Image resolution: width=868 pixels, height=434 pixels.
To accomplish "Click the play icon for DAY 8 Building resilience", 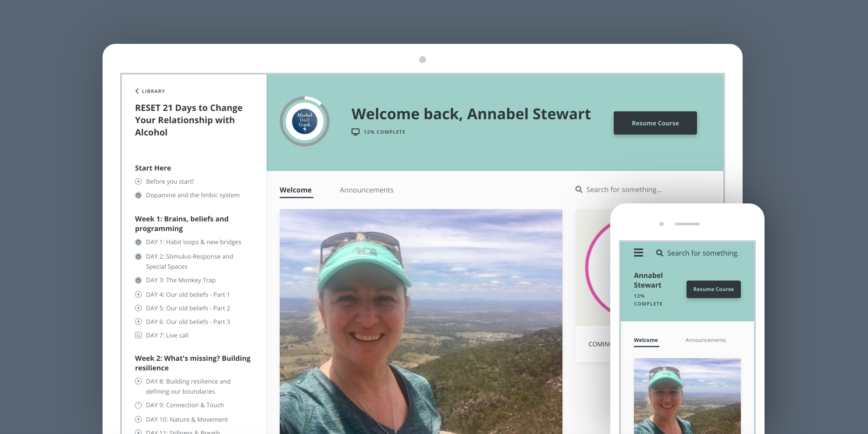I will pyautogui.click(x=138, y=381).
